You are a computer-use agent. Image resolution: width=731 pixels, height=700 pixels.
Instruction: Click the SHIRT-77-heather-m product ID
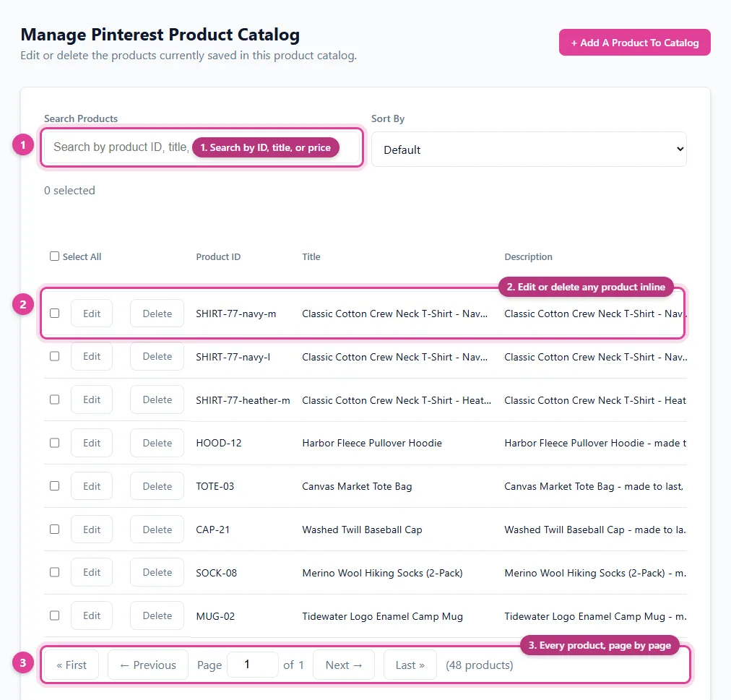pyautogui.click(x=243, y=400)
